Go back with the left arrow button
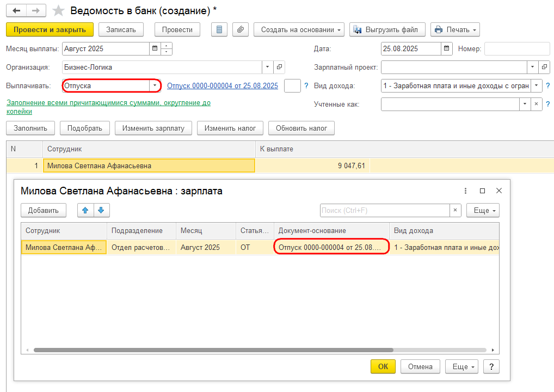The image size is (554, 392). click(16, 10)
